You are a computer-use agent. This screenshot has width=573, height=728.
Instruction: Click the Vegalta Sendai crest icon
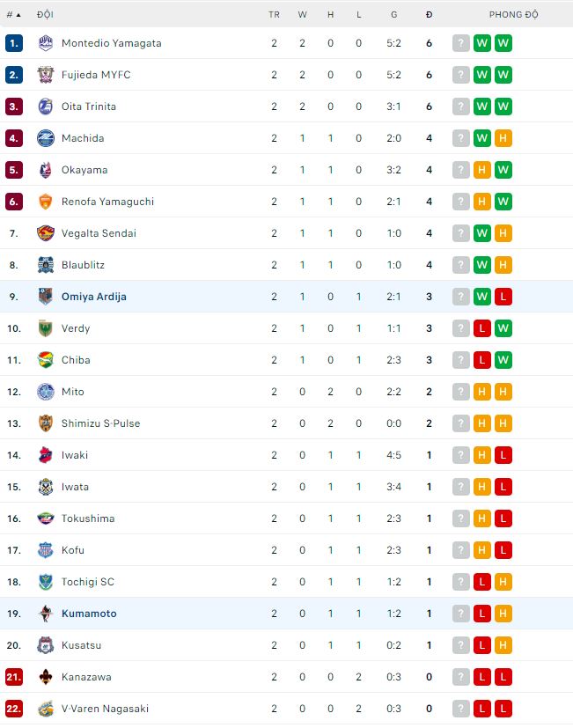click(46, 233)
